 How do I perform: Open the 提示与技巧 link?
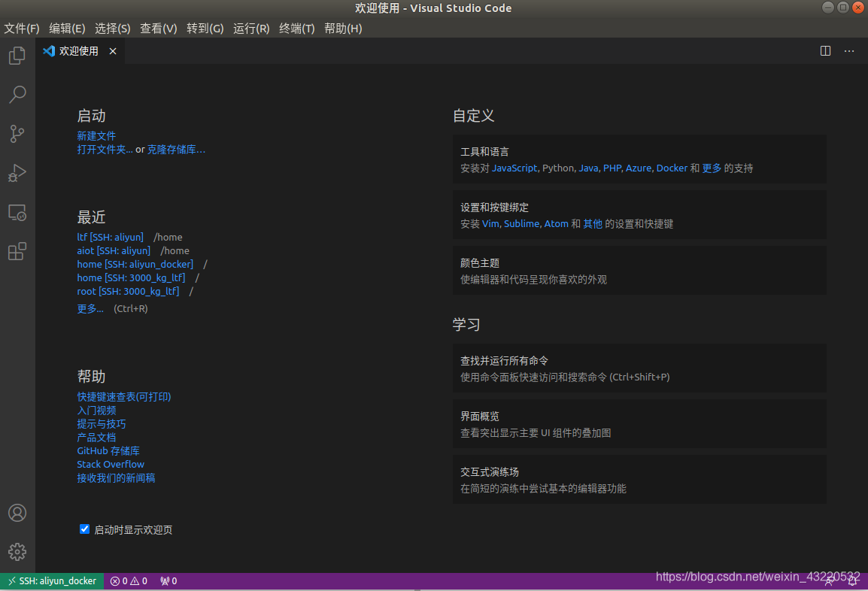point(102,424)
